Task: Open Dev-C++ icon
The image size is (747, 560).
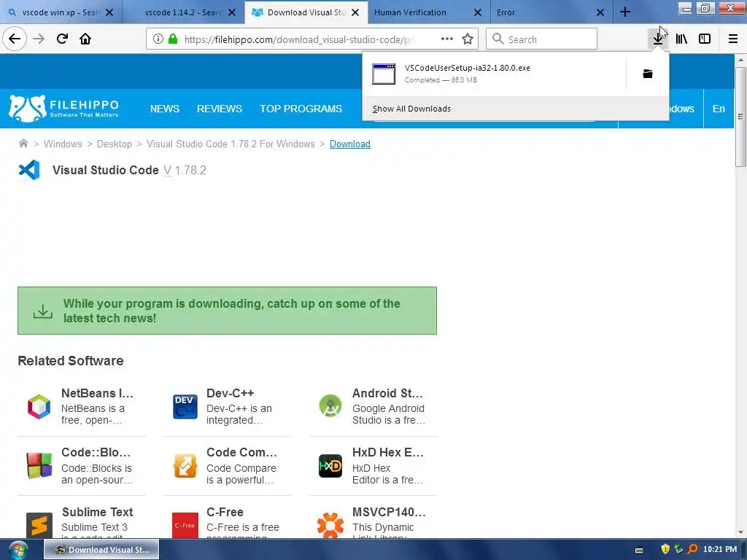Action: [x=185, y=407]
